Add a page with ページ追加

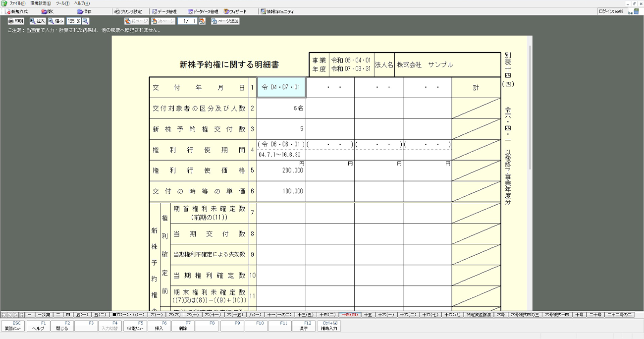point(225,21)
